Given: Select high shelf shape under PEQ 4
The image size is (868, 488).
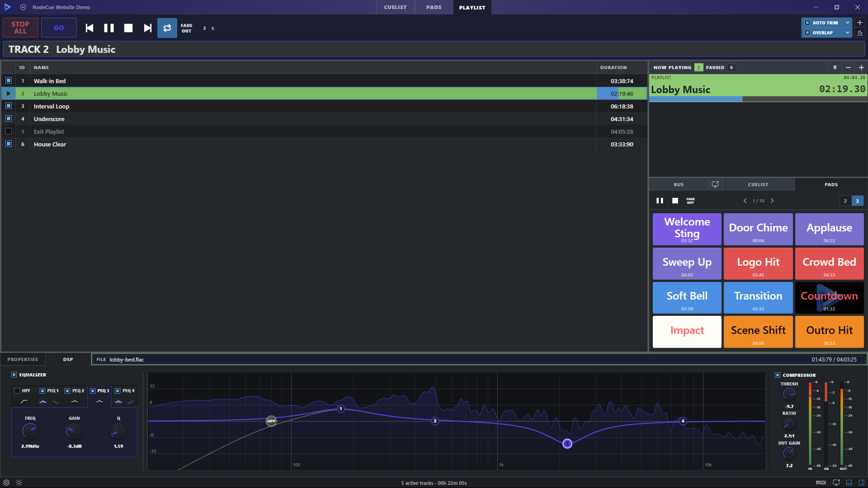Looking at the screenshot, I should pyautogui.click(x=131, y=402).
